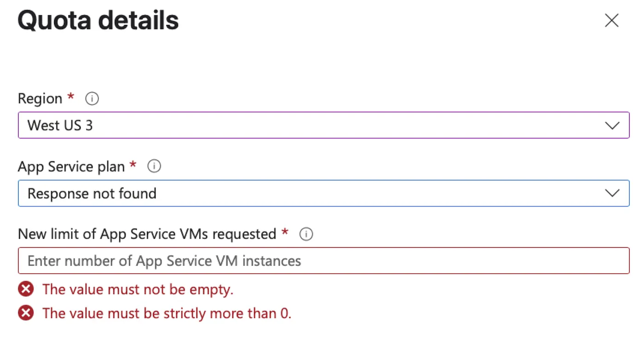The height and width of the screenshot is (361, 644).
Task: Click the chevron in App Service plan box
Action: pyautogui.click(x=612, y=193)
